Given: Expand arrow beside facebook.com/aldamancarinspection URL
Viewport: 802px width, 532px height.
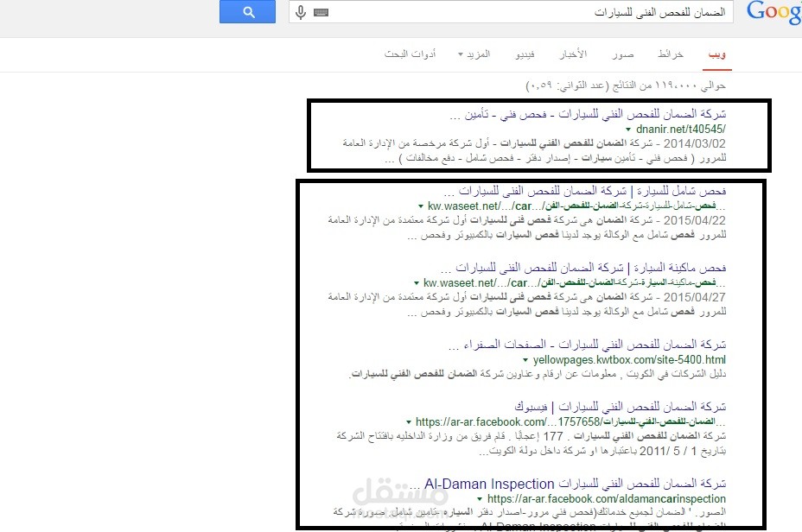Looking at the screenshot, I should (x=480, y=499).
